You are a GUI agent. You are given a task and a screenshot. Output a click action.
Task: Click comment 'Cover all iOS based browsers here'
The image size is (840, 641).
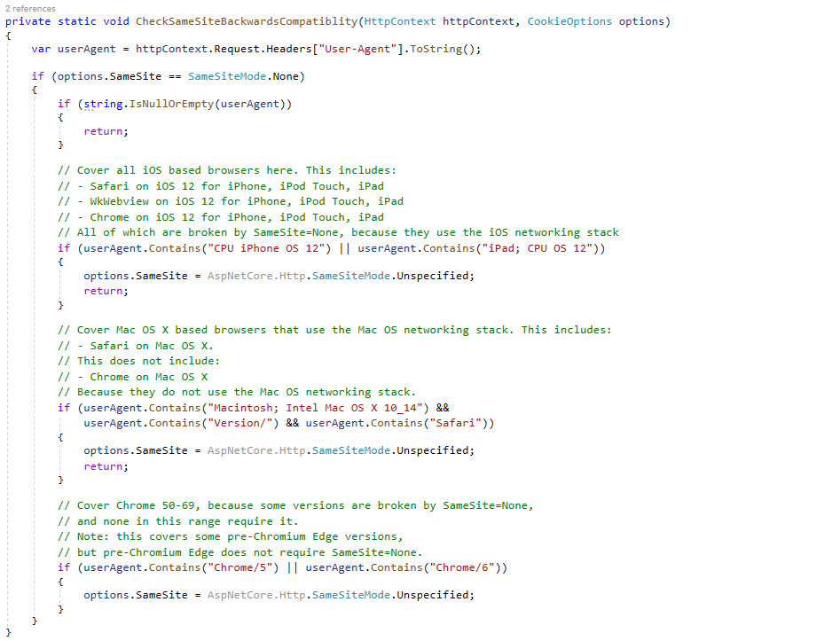coord(227,170)
